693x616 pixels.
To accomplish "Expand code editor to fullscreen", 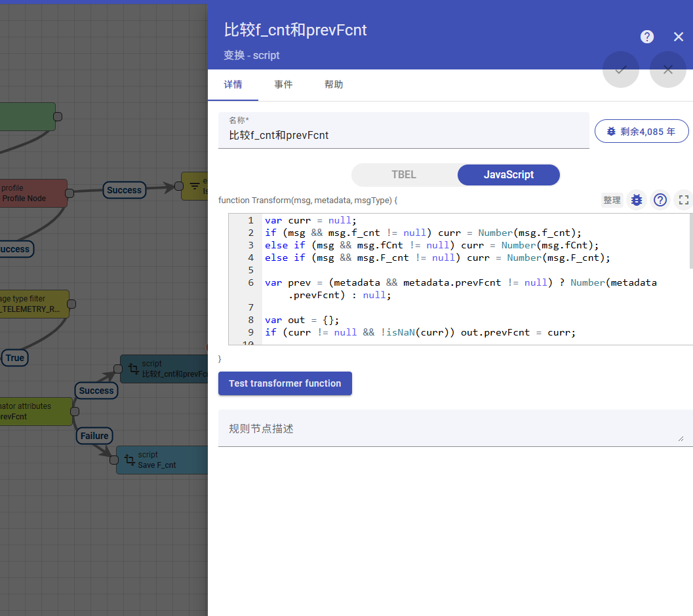I will pos(683,200).
